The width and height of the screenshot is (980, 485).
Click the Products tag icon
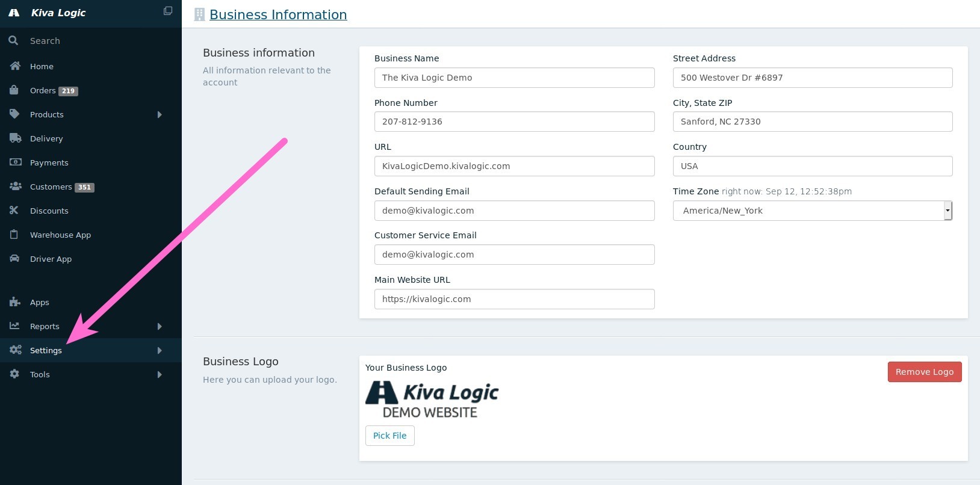[14, 114]
